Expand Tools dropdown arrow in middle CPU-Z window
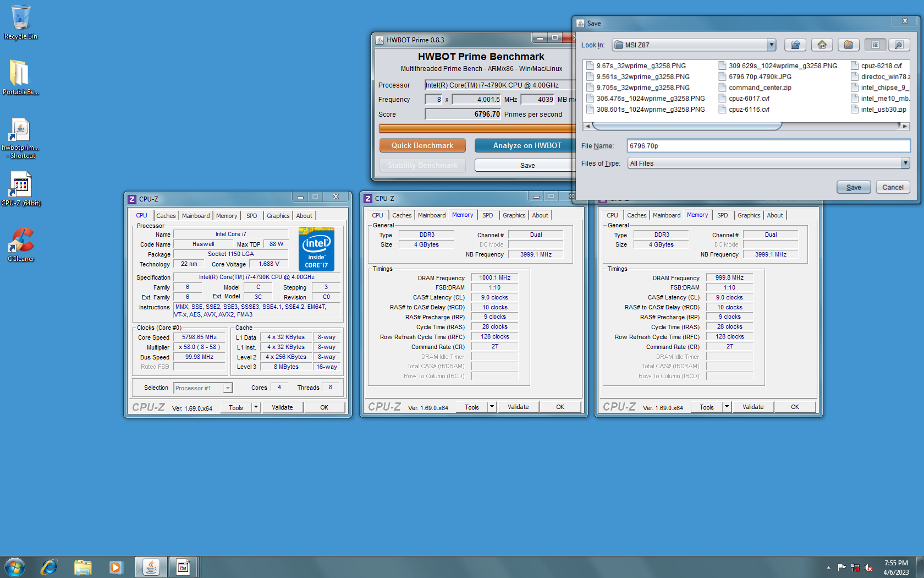 492,407
